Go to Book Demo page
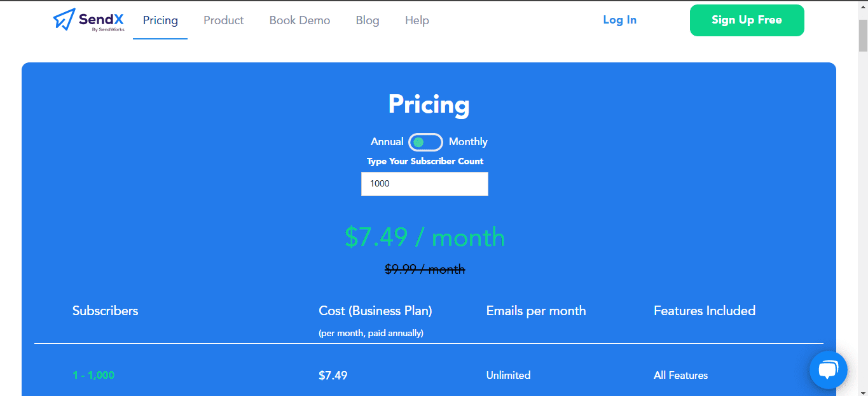Screen dimensions: 868x396 (300, 20)
